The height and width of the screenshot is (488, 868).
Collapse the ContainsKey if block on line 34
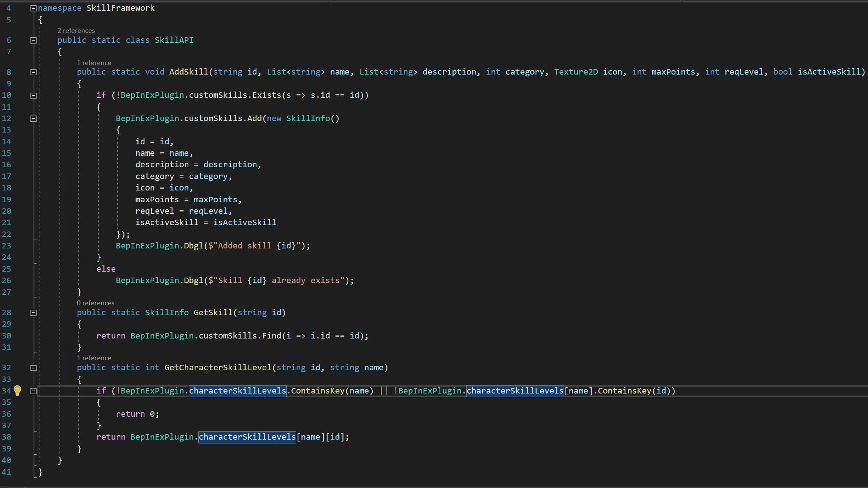[33, 391]
